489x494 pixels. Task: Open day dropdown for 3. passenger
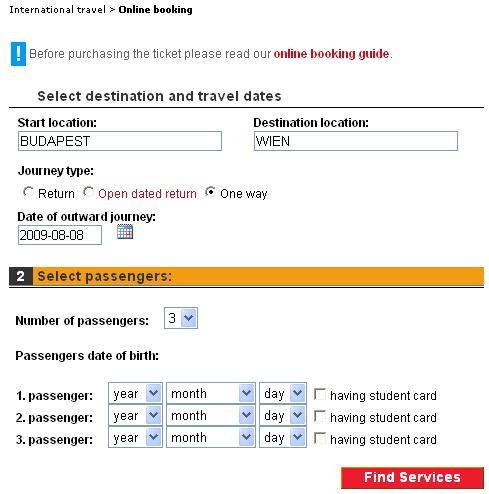pyautogui.click(x=283, y=437)
